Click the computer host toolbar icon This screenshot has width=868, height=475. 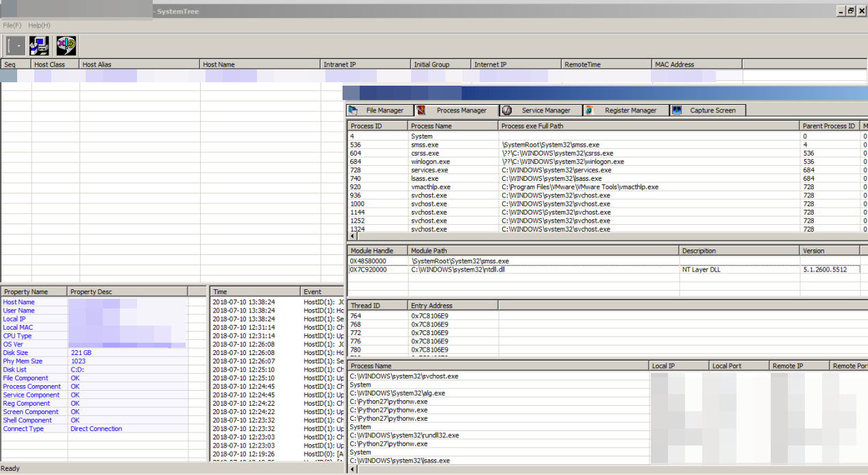point(40,46)
